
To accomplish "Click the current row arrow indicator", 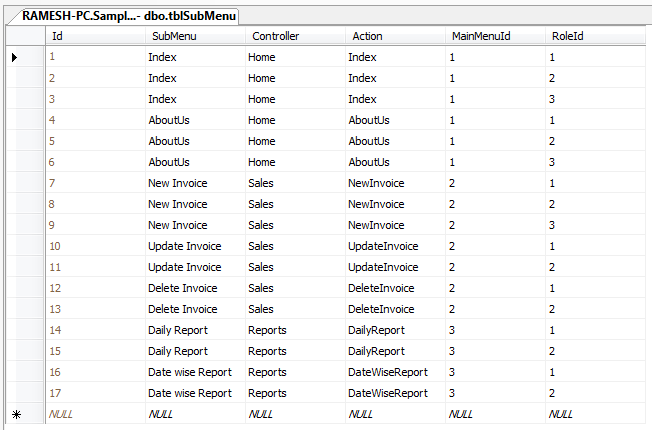I will [14, 57].
